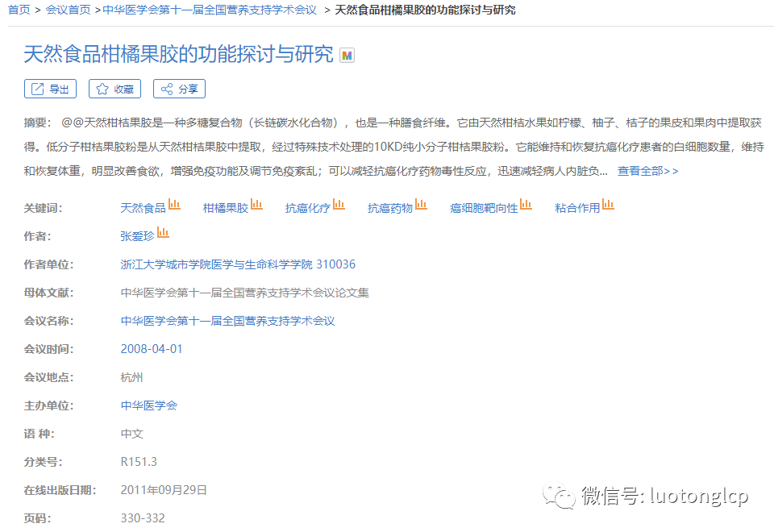
Task: Open chart icon next to 癌细胞靶向性 keyword
Action: [526, 204]
